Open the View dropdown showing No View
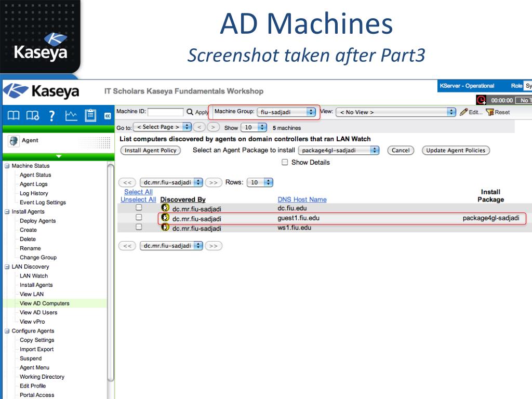 395,112
